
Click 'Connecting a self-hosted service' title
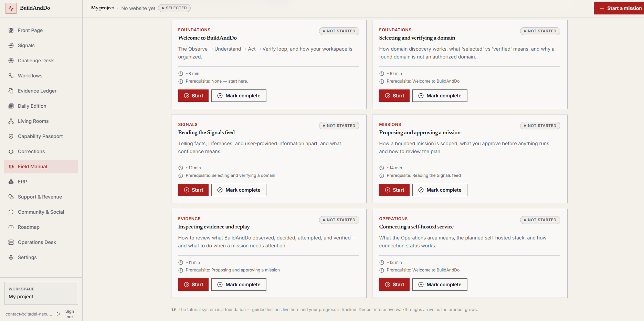click(x=416, y=227)
